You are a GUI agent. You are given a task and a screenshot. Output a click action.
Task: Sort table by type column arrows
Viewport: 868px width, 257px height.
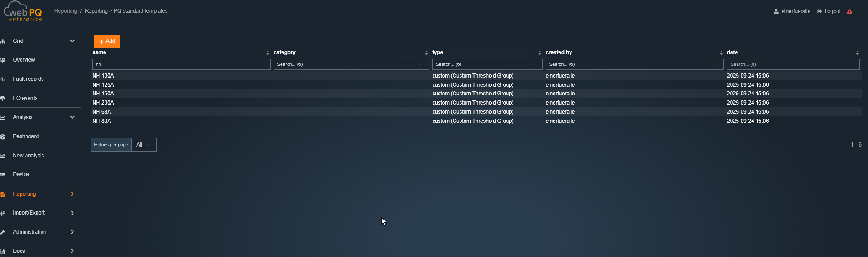539,53
